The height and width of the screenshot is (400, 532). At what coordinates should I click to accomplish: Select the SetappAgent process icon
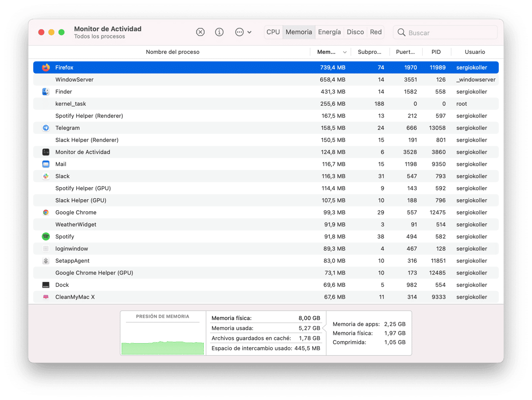46,261
